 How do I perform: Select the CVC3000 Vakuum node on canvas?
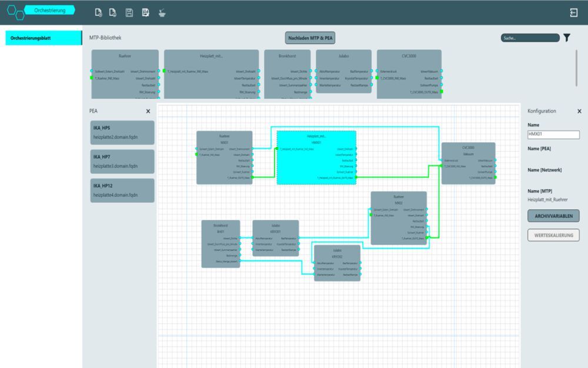tap(468, 150)
